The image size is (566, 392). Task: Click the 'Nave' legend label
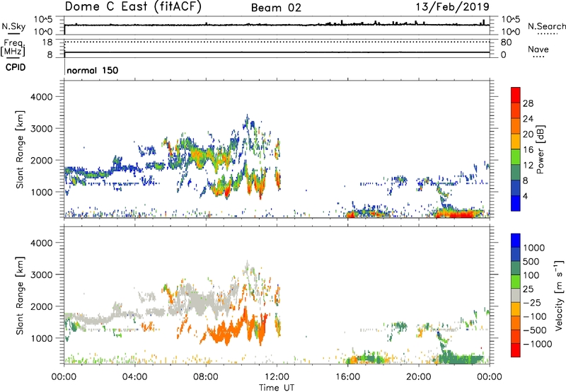coord(538,50)
